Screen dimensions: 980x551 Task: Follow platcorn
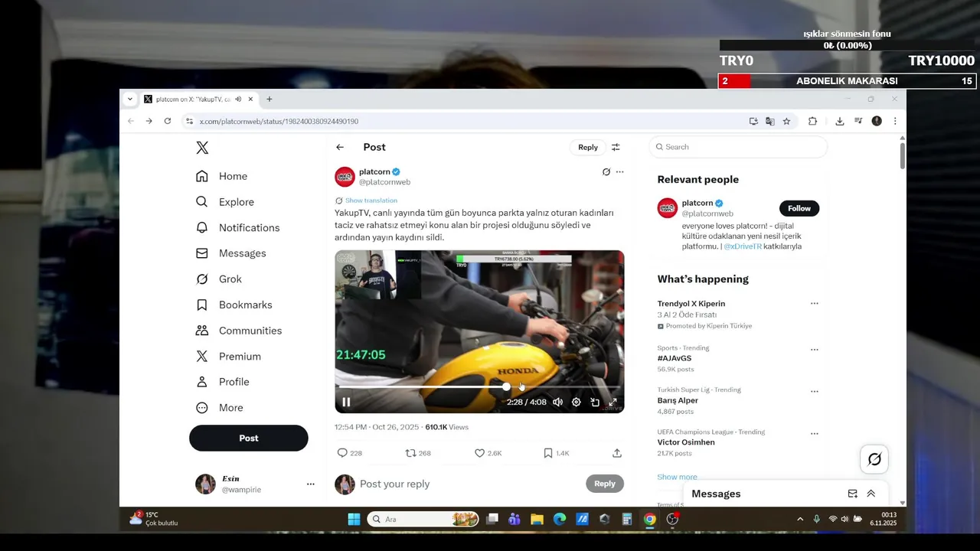pos(799,208)
